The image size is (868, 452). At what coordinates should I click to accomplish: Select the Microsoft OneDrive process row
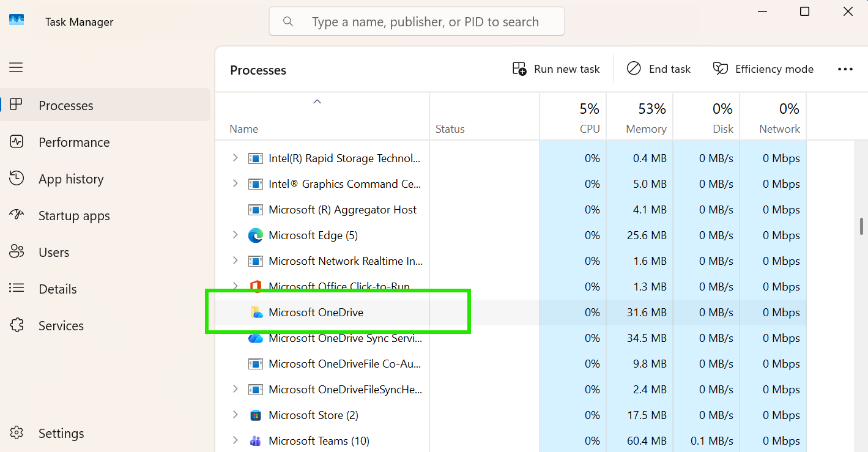pyautogui.click(x=511, y=313)
